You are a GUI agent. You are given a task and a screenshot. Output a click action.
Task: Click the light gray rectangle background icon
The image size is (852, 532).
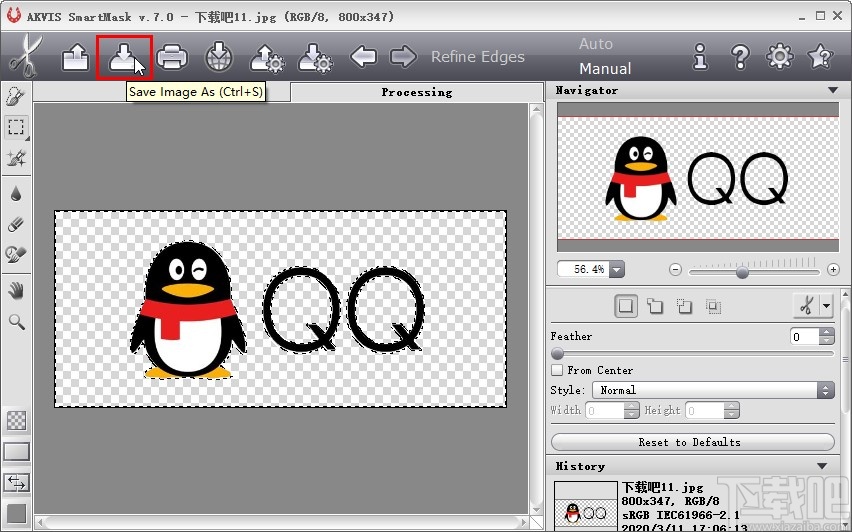pyautogui.click(x=16, y=451)
